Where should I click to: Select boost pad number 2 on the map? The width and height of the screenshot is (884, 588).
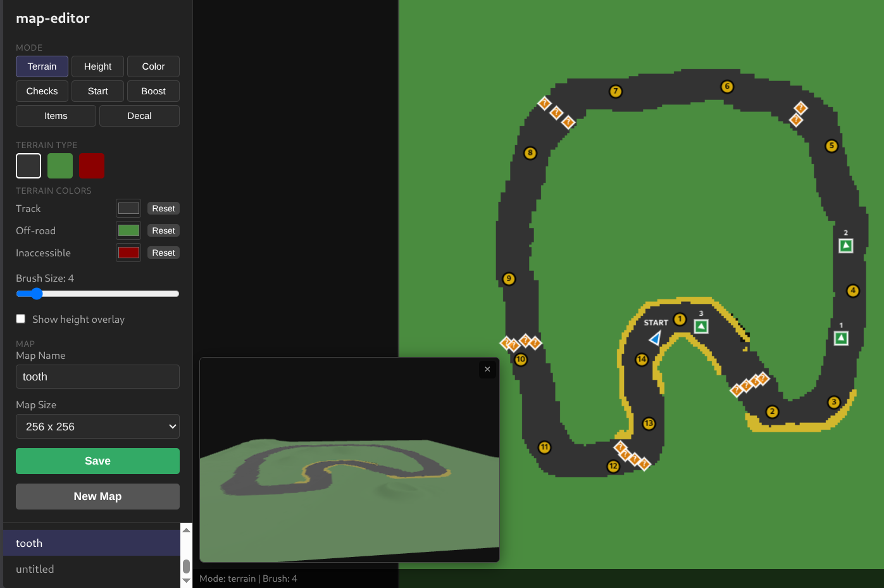[845, 246]
